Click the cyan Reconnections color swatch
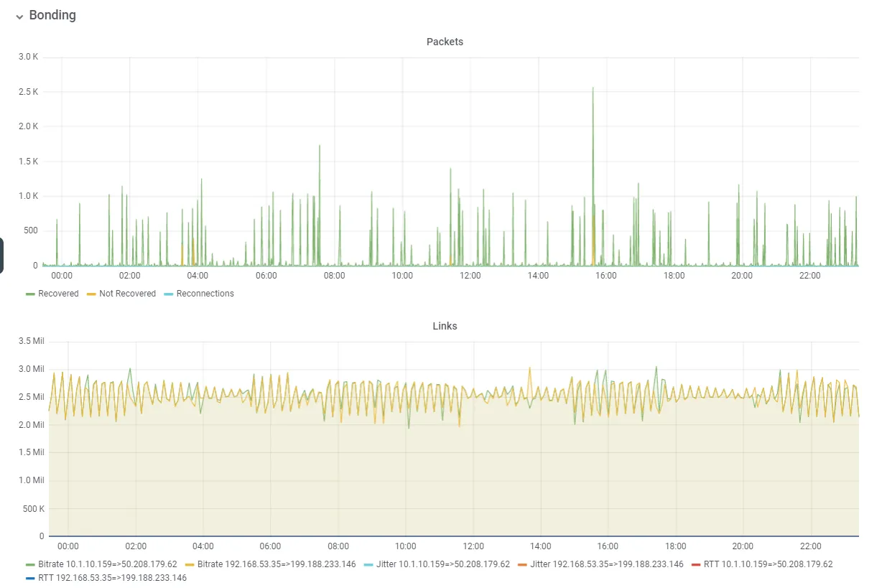Image resolution: width=882 pixels, height=588 pixels. (x=169, y=294)
